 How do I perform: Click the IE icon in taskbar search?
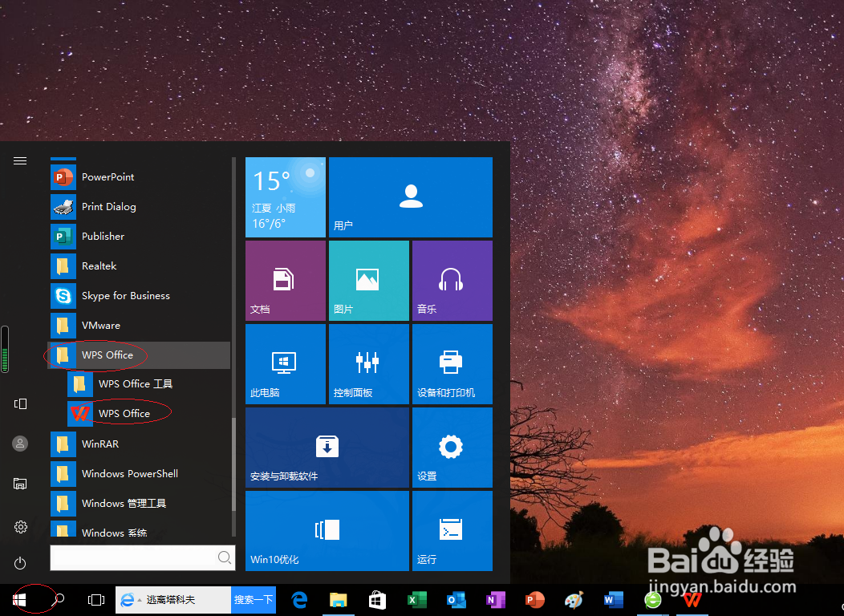(x=127, y=600)
